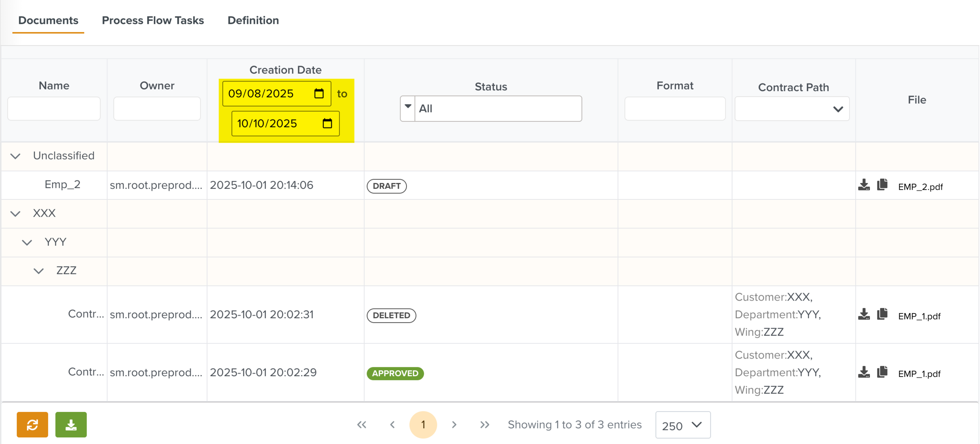This screenshot has height=444, width=980.
Task: Switch to Process Flow Tasks tab
Action: point(153,20)
